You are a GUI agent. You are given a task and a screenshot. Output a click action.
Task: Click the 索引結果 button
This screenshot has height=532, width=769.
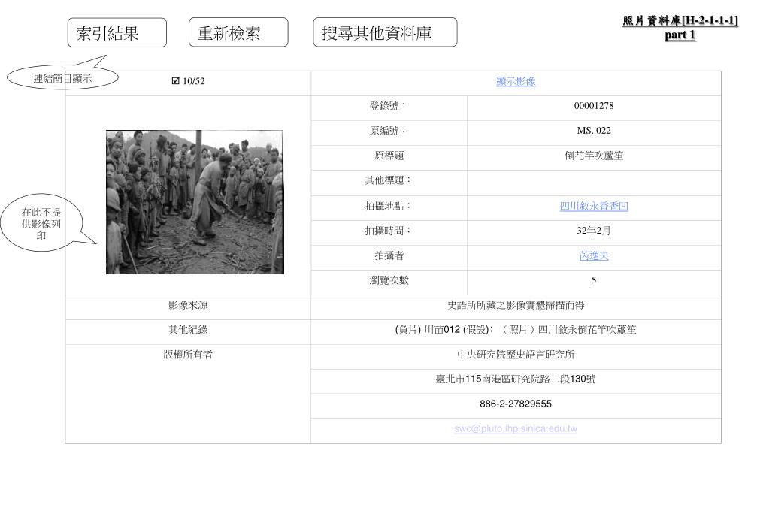coord(117,32)
